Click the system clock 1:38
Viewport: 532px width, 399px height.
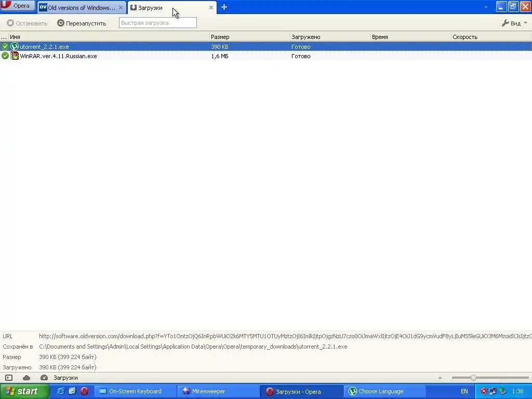pyautogui.click(x=517, y=391)
